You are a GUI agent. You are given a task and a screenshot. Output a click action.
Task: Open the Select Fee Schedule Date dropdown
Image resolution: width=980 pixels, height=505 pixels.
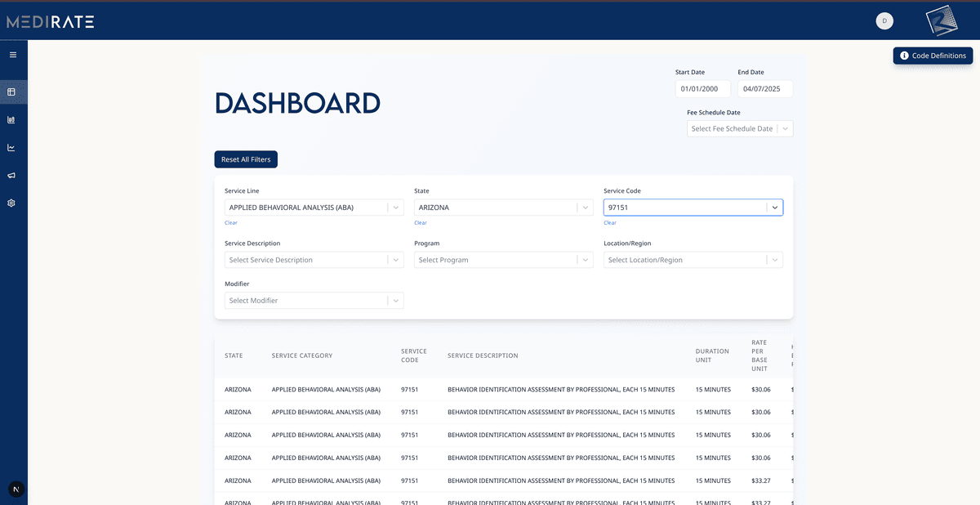[x=740, y=128]
